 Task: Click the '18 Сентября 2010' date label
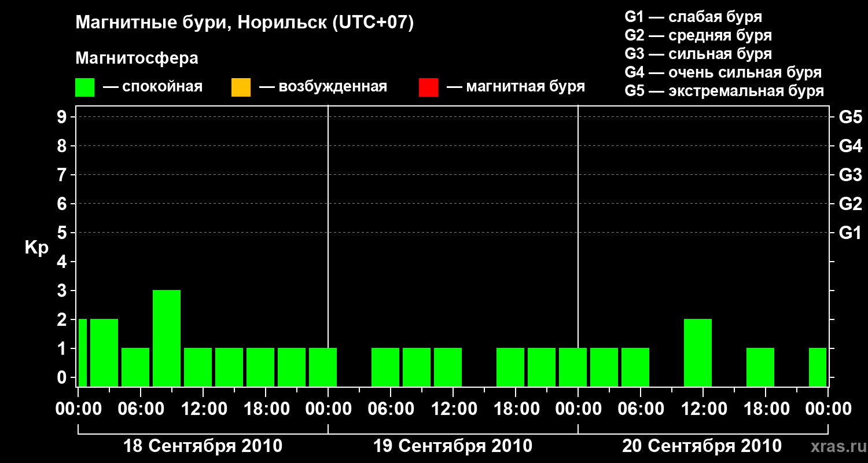click(203, 446)
